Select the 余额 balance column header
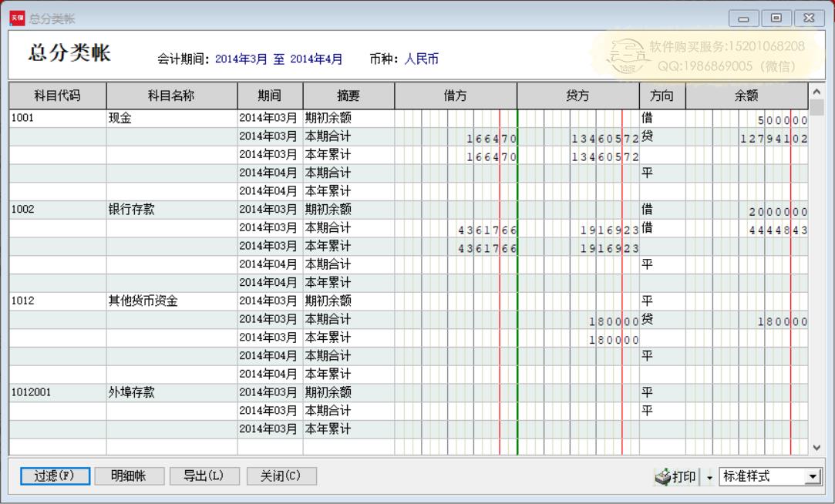 pyautogui.click(x=746, y=96)
